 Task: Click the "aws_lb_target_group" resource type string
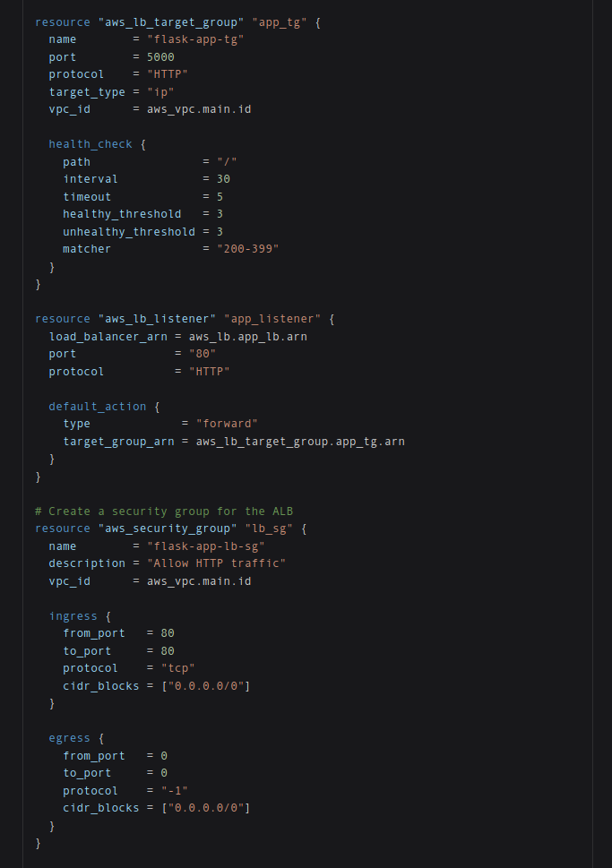171,22
